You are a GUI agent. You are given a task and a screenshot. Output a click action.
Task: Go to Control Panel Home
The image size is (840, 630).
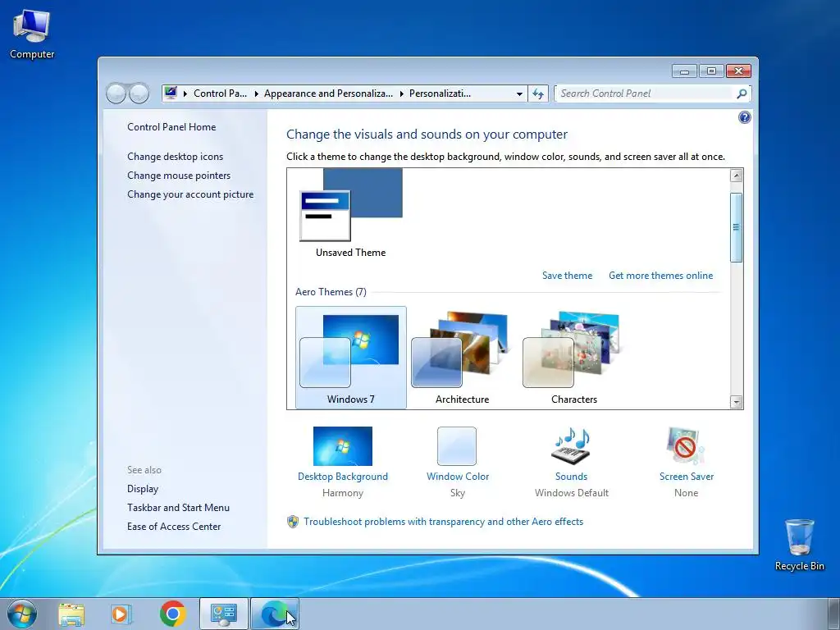click(x=171, y=127)
